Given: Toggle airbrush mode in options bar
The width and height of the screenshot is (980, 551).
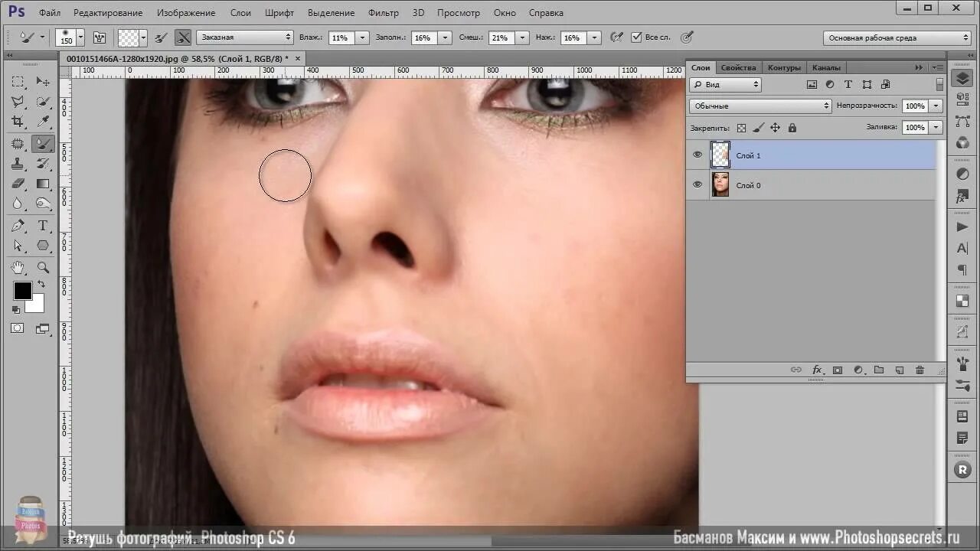Looking at the screenshot, I should click(616, 37).
